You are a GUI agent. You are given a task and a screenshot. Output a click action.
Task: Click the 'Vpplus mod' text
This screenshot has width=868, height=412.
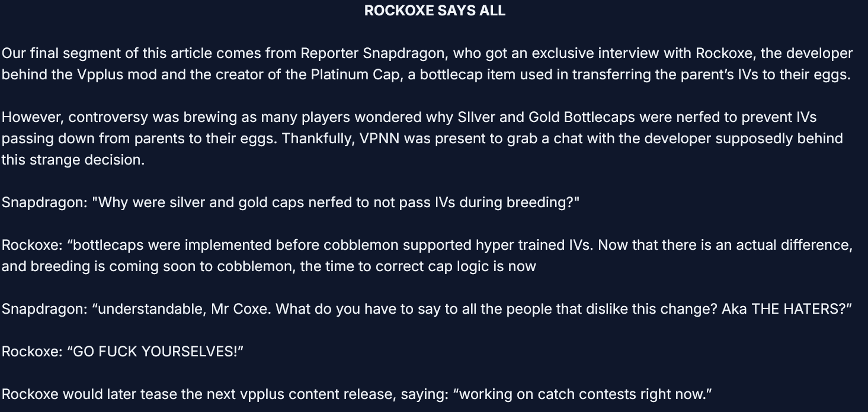pos(115,75)
